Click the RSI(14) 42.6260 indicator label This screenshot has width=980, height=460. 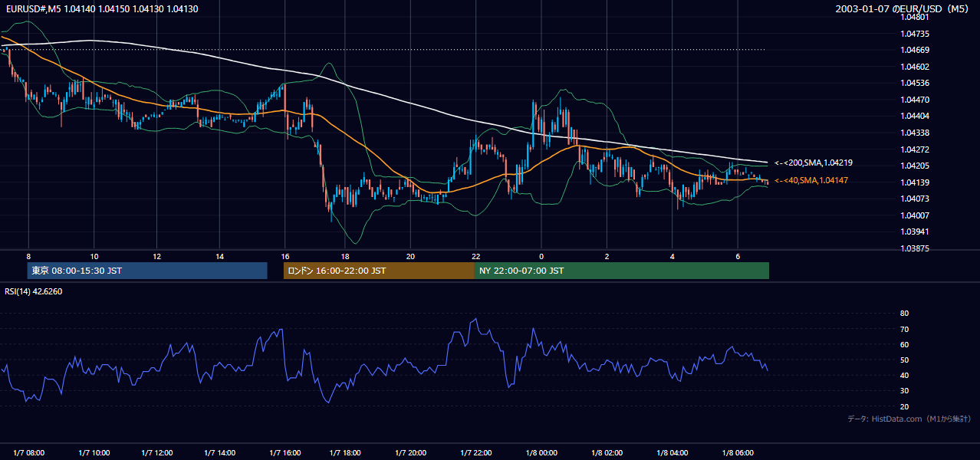34,291
